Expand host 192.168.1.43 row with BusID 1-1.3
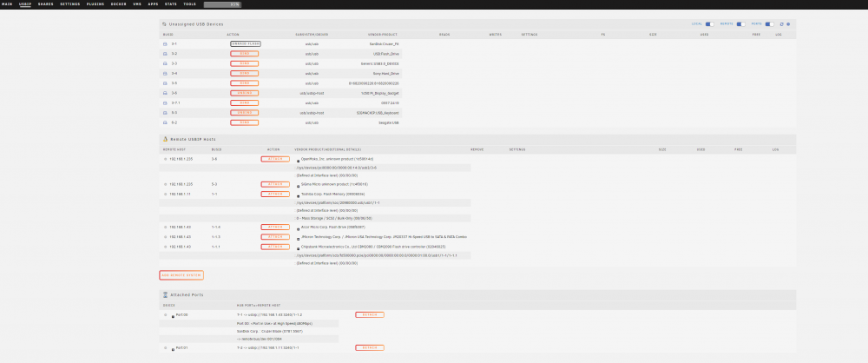This screenshot has height=363, width=868. pos(166,236)
